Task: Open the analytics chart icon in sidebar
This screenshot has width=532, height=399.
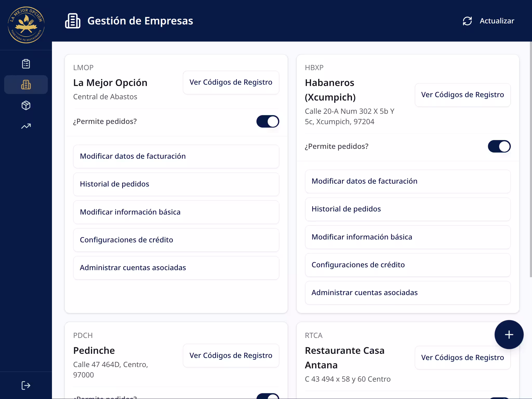Action: click(x=26, y=126)
